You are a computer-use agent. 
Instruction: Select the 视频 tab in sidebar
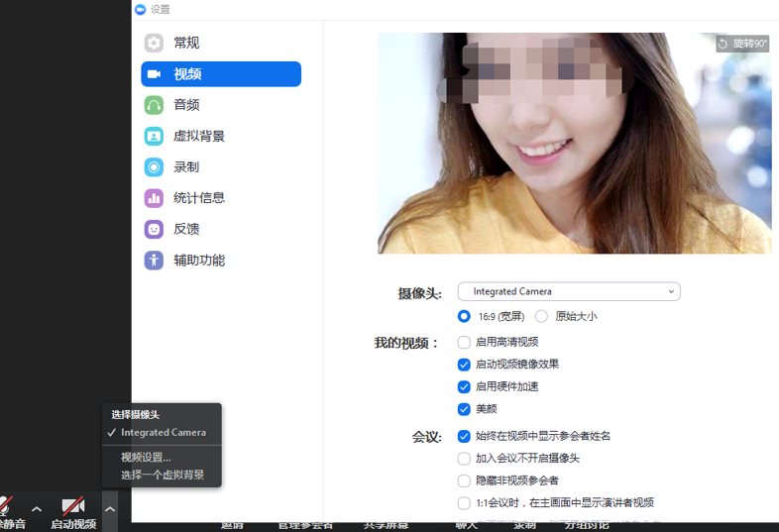[x=221, y=74]
